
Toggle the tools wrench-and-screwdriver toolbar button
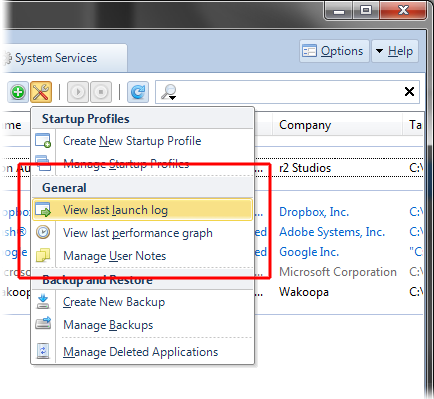coord(41,92)
